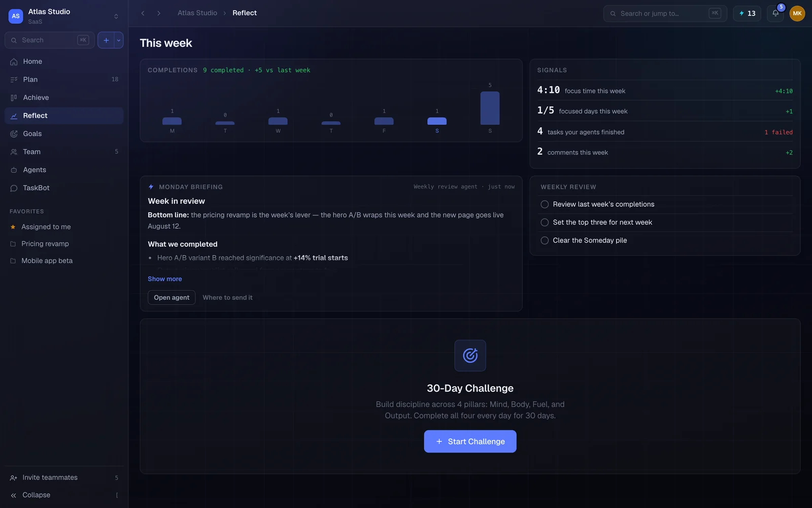Click the Monday Briefing lightning bolt icon
Viewport: 812px width, 508px height.
tap(151, 187)
